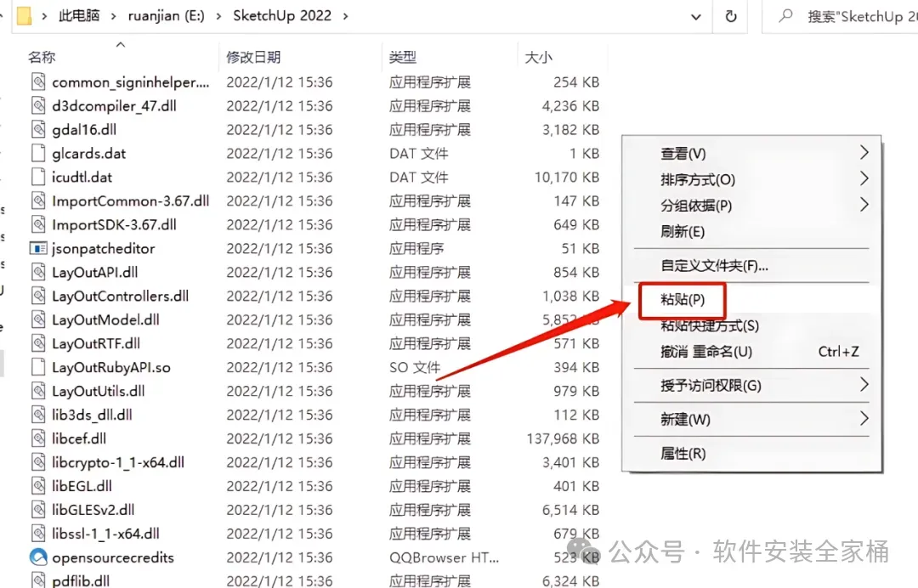This screenshot has width=918, height=588.
Task: Sort by the 类型 column header
Action: (x=403, y=57)
